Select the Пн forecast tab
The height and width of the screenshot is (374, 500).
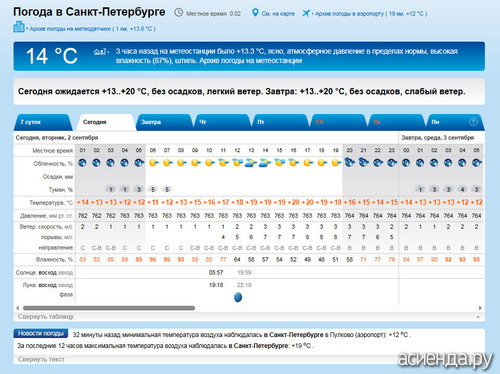454,122
